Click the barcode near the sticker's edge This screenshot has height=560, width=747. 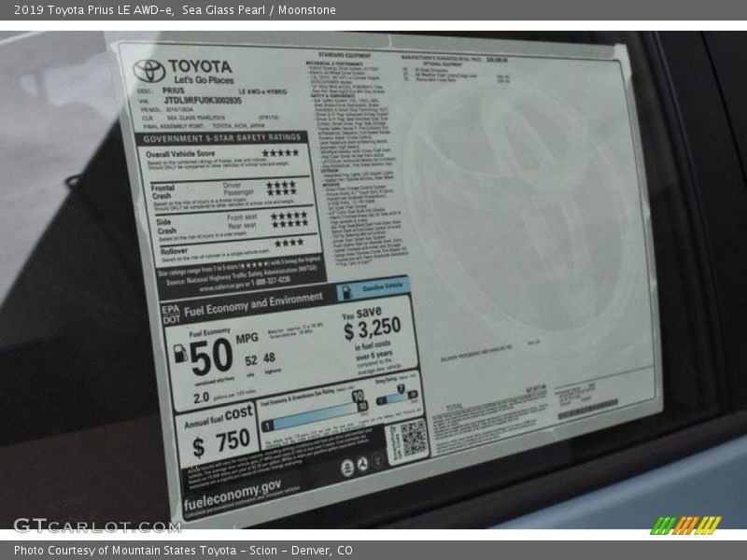(x=588, y=410)
